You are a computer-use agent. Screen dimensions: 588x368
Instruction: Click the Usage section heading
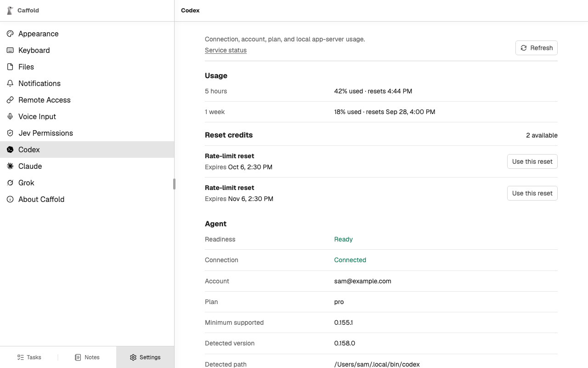pyautogui.click(x=216, y=75)
